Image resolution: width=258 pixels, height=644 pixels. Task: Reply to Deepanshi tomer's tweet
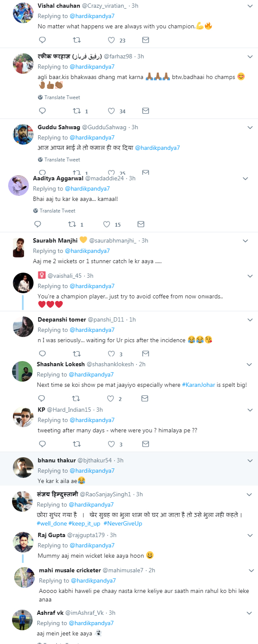click(x=42, y=354)
